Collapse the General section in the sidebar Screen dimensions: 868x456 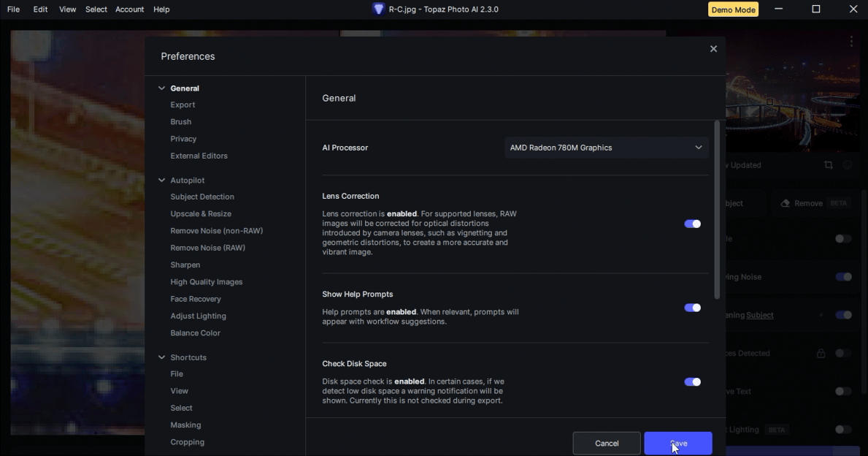162,88
